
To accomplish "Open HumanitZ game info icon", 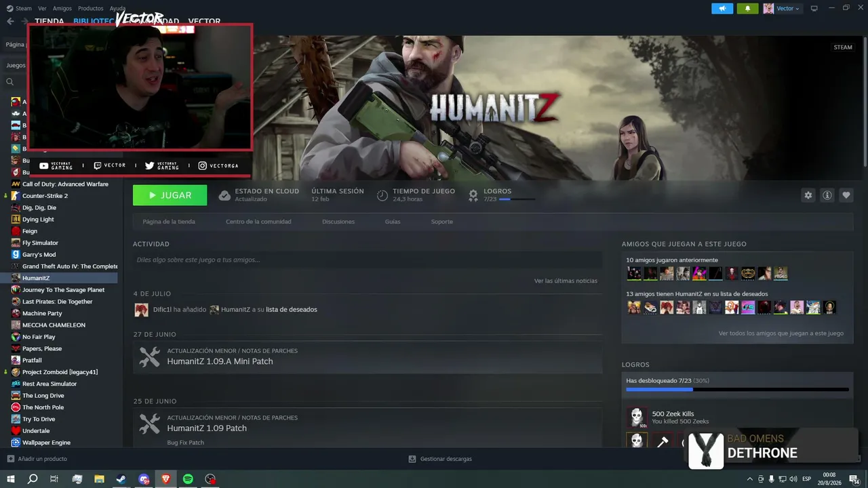I will pos(827,195).
